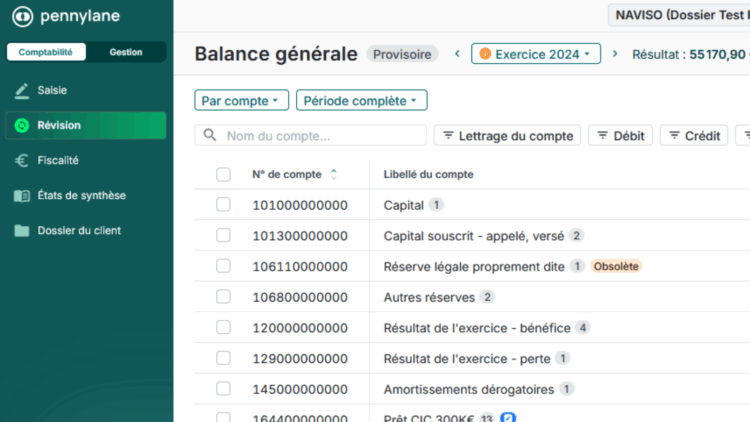
Task: Open Dossier du client folder icon
Action: point(22,231)
